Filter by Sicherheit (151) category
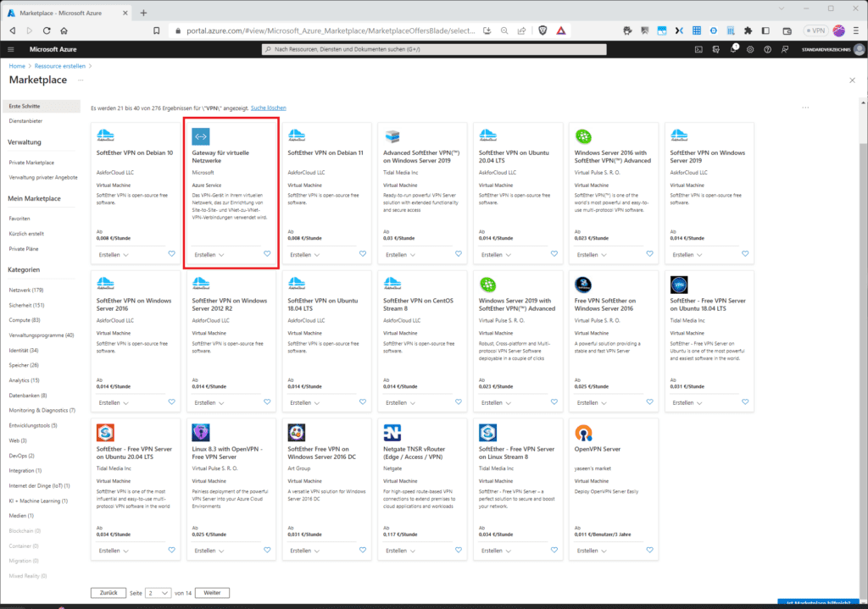Viewport: 868px width, 609px height. click(x=26, y=305)
